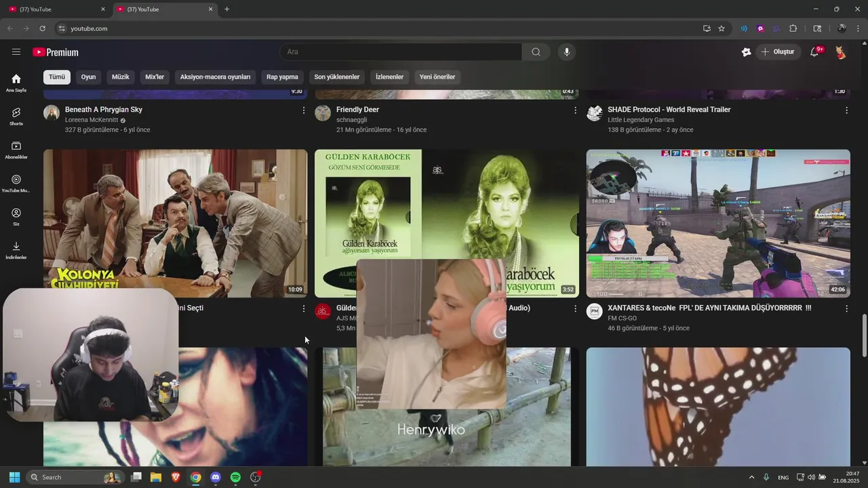Image resolution: width=868 pixels, height=488 pixels.
Task: Open Shorts from the sidebar
Action: pyautogui.click(x=16, y=117)
